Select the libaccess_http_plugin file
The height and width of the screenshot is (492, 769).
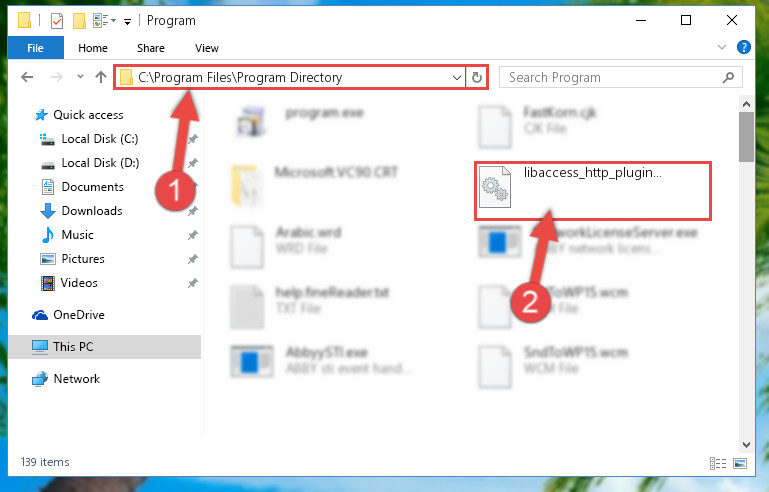(x=592, y=190)
